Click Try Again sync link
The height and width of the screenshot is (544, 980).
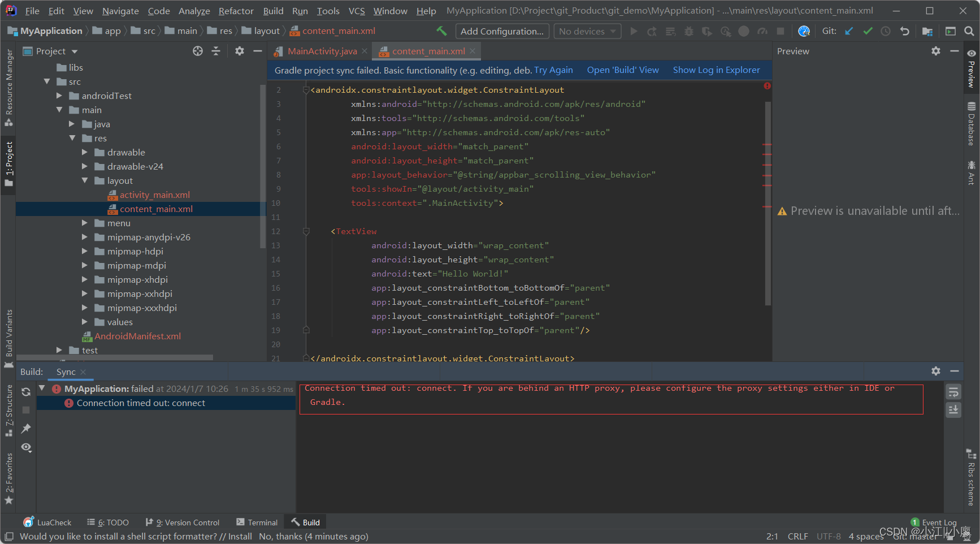(x=553, y=70)
